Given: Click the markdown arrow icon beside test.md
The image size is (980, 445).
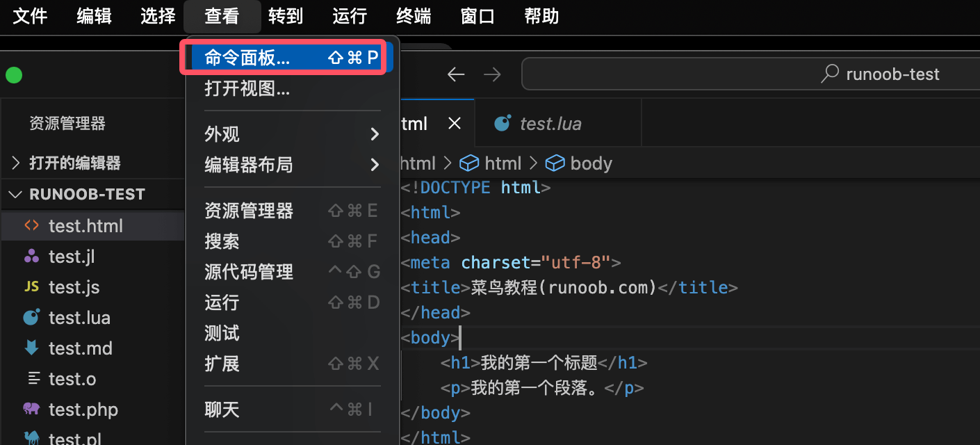Looking at the screenshot, I should point(31,348).
